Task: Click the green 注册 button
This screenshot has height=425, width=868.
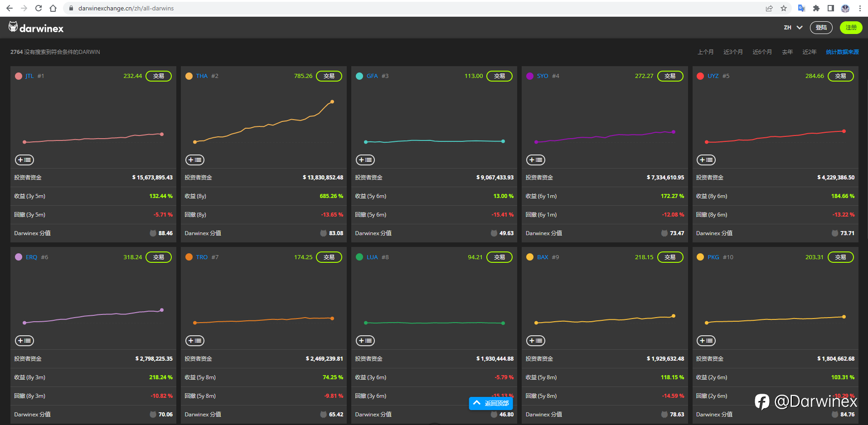Action: (851, 28)
